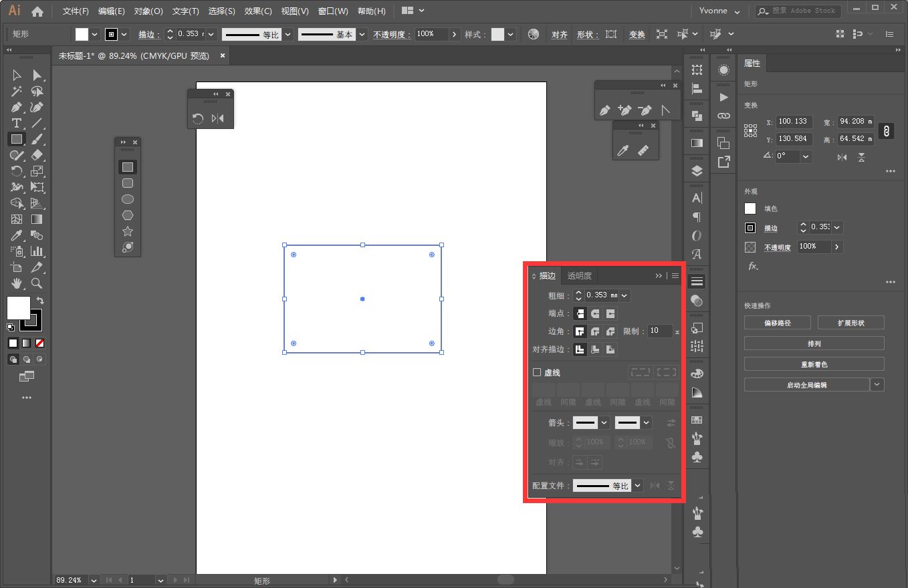Expand the 粗细 stroke weight dropdown

point(625,295)
